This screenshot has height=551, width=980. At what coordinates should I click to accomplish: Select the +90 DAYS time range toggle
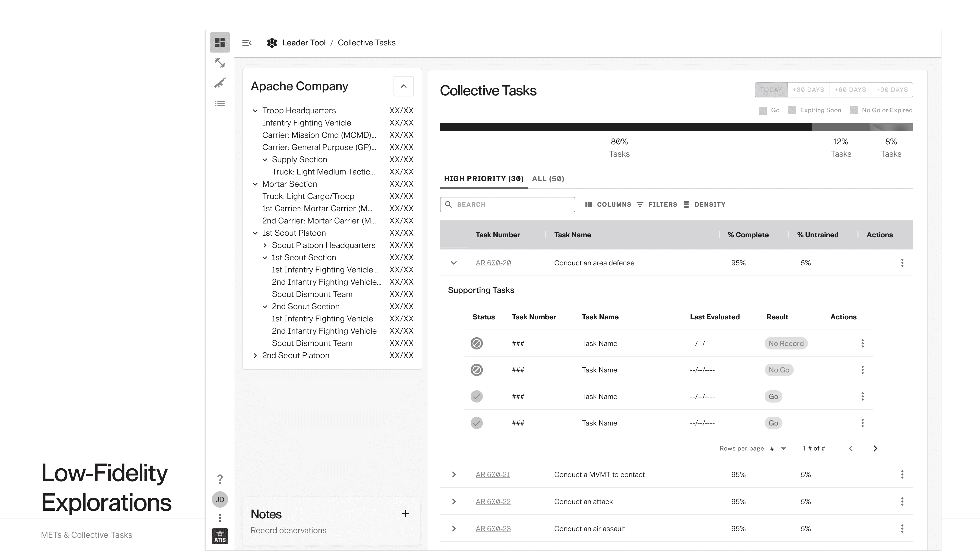coord(892,90)
